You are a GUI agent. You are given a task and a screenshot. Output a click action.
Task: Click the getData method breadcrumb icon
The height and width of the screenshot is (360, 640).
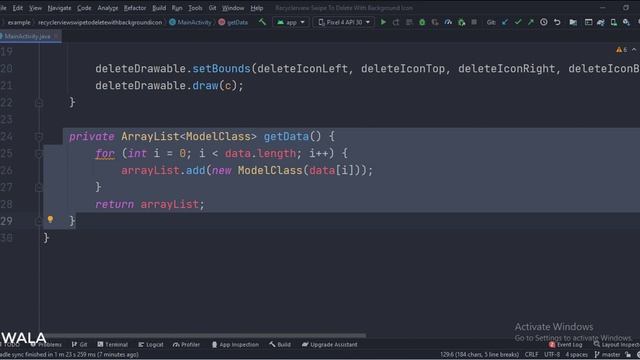coord(222,22)
